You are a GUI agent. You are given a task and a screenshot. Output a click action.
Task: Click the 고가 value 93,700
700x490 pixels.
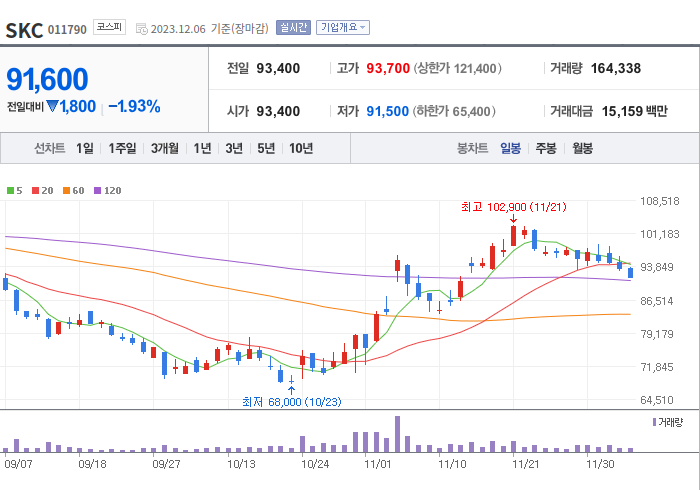388,68
